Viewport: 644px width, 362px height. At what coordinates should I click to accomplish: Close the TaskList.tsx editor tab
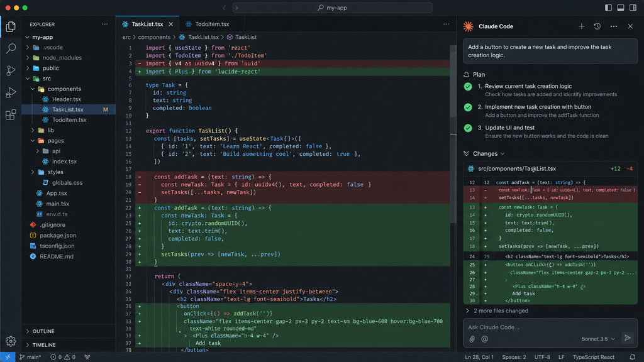point(171,25)
